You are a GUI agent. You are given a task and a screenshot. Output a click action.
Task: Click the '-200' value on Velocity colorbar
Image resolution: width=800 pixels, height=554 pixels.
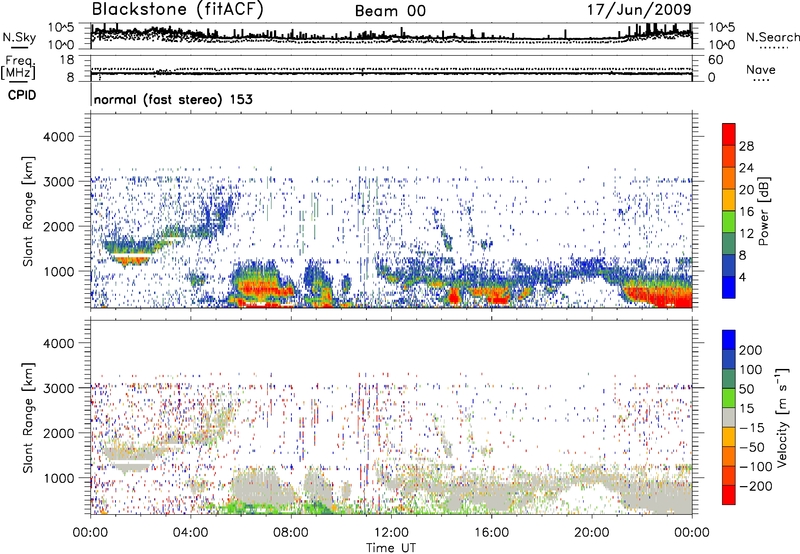[x=755, y=486]
